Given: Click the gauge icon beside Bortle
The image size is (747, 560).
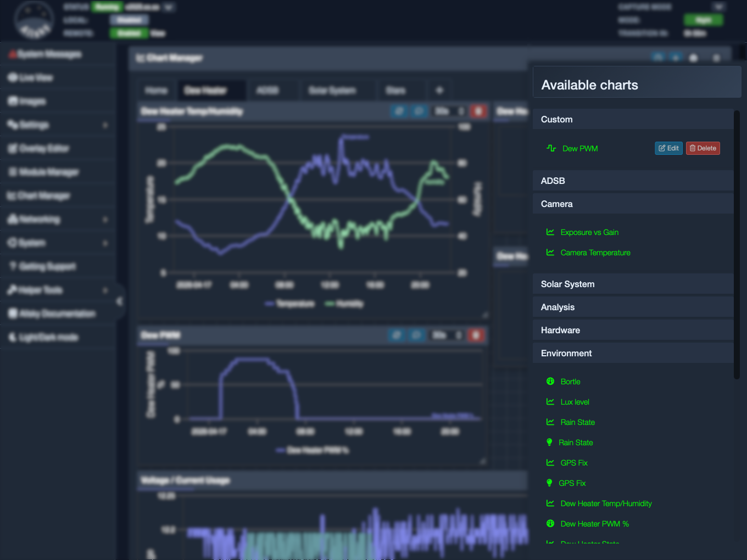Looking at the screenshot, I should coord(550,382).
